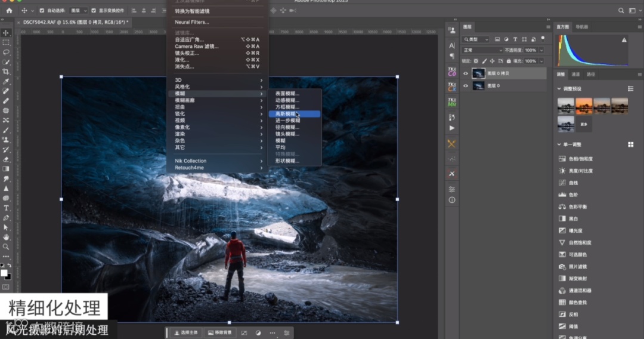Add a 曲线 adjustment
This screenshot has width=644, height=339.
pyautogui.click(x=574, y=183)
